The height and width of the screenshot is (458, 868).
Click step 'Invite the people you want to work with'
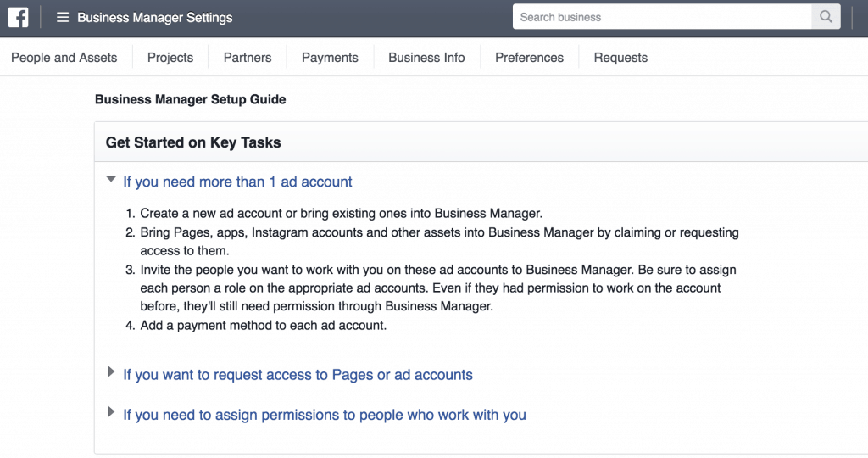coord(438,288)
